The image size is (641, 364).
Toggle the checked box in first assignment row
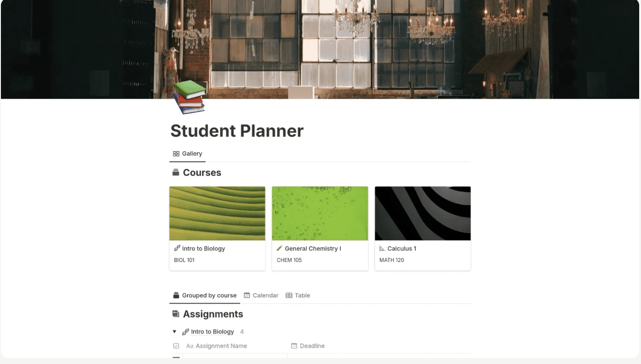click(x=176, y=358)
